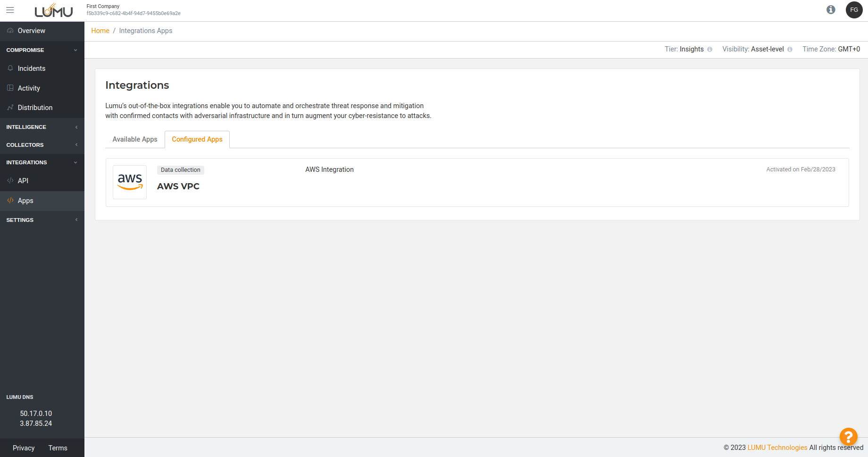
Task: Click the AWS logo thumbnail
Action: pyautogui.click(x=130, y=182)
